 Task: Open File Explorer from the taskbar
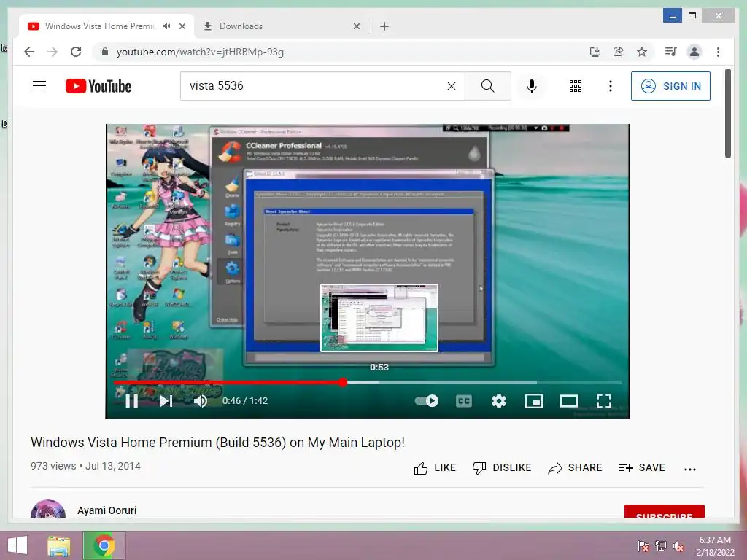click(59, 545)
